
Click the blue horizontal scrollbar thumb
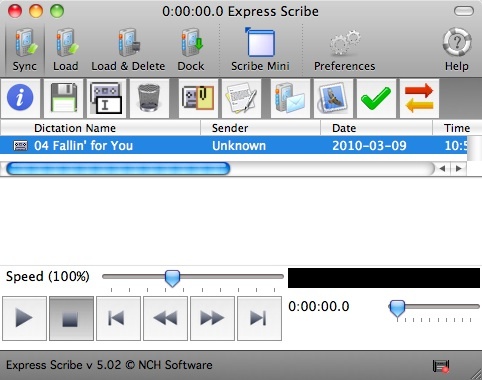point(118,169)
